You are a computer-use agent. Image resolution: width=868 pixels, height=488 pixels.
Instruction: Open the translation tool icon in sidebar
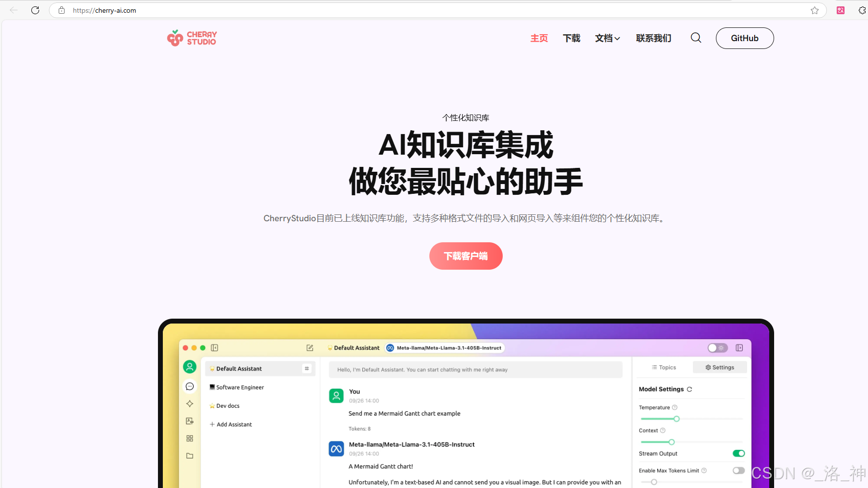coord(189,420)
